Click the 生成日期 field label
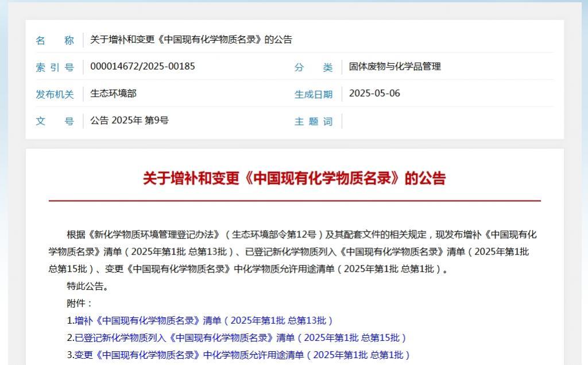The height and width of the screenshot is (365, 588). pyautogui.click(x=314, y=94)
